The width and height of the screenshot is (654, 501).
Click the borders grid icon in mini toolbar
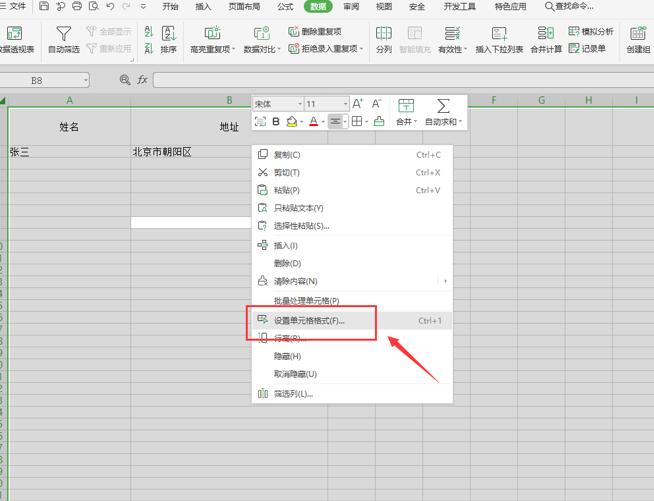click(357, 121)
